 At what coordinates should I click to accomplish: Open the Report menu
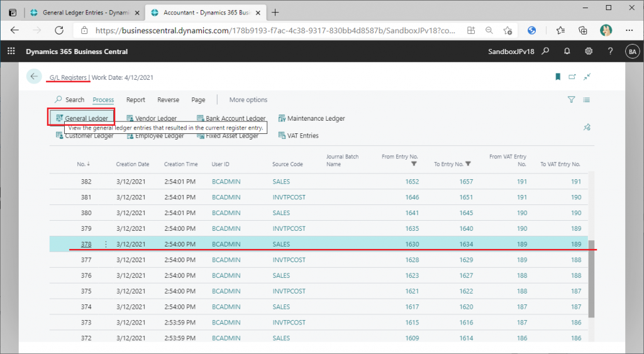pyautogui.click(x=136, y=100)
